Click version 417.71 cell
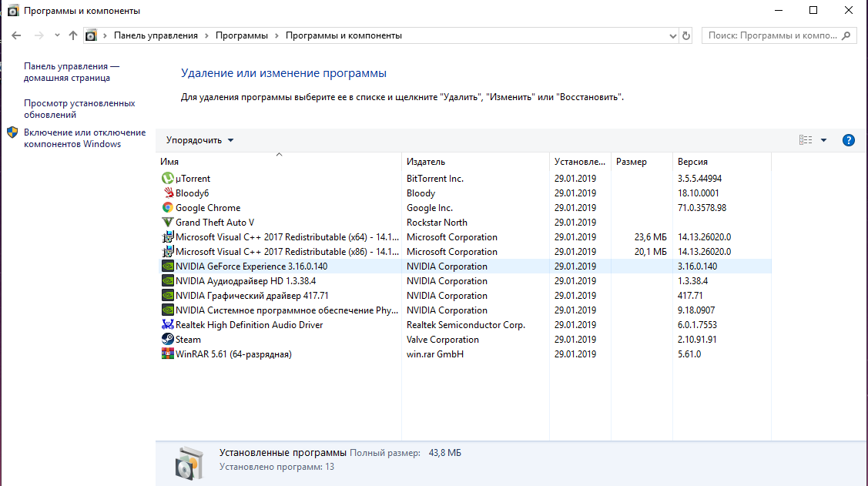 [x=690, y=296]
